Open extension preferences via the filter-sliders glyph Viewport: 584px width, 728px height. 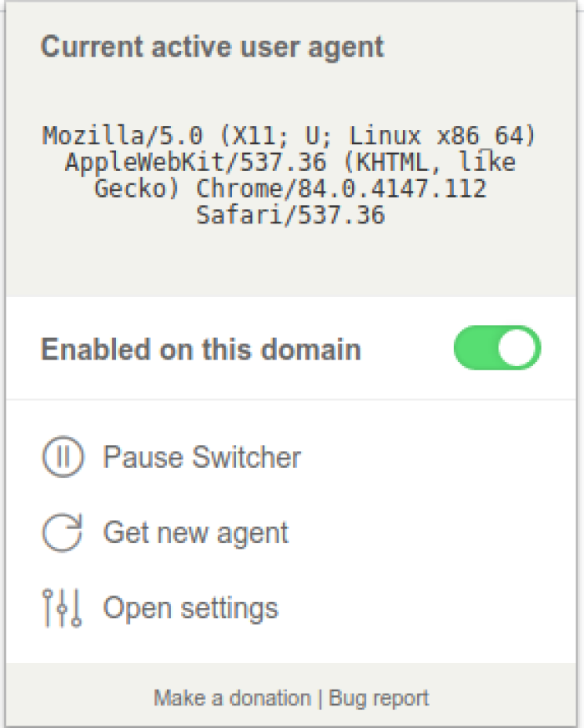63,607
